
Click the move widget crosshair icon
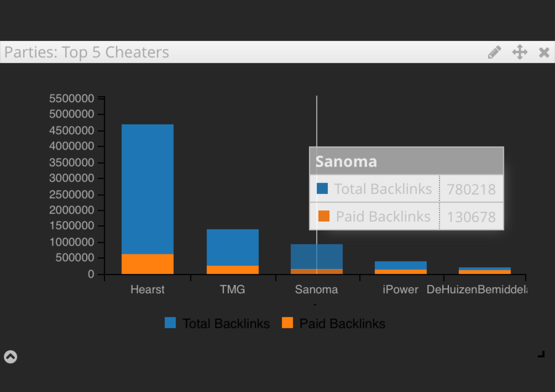point(519,52)
